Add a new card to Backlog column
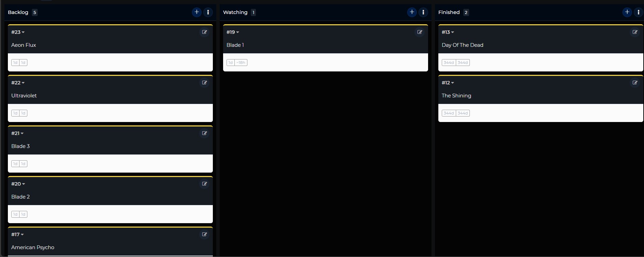Image resolution: width=644 pixels, height=257 pixels. [196, 12]
